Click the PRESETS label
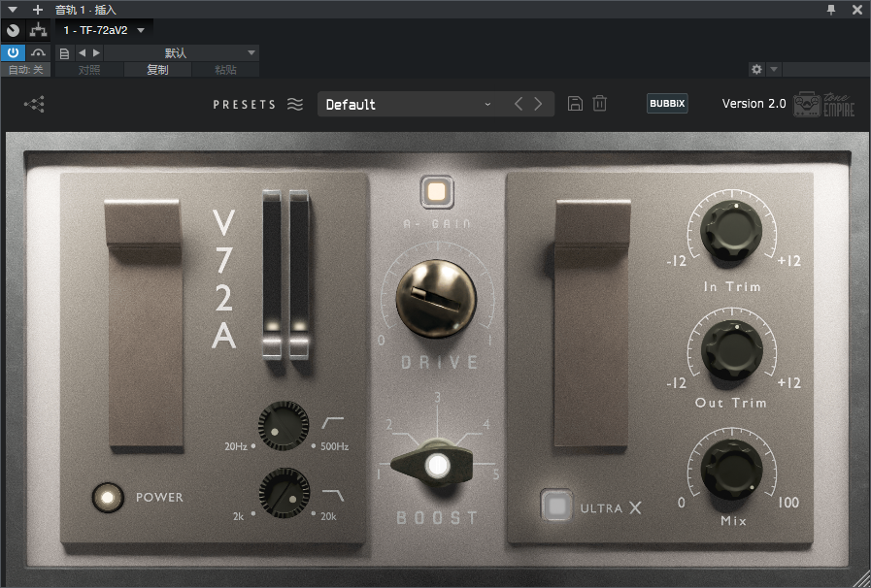The width and height of the screenshot is (871, 588). tap(245, 105)
